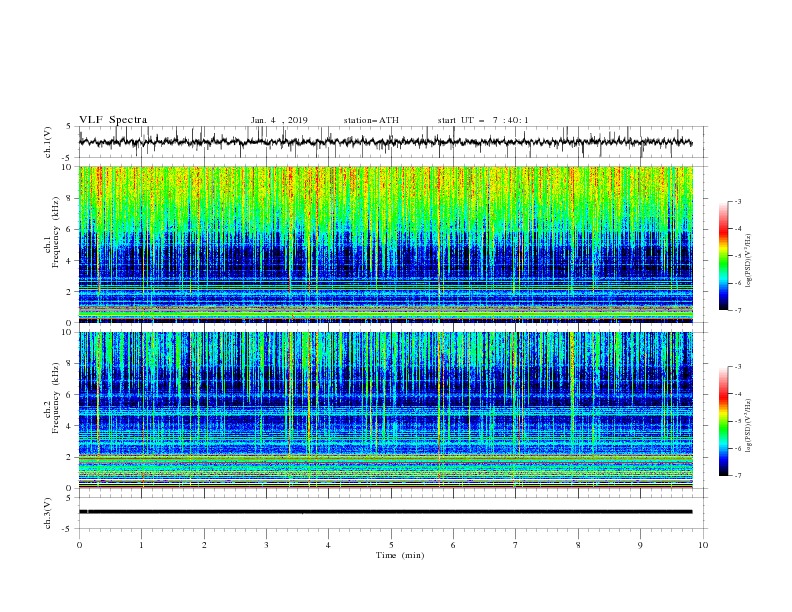The height and width of the screenshot is (612, 792).
Task: Click time axis tick label "0"
Action: pyautogui.click(x=79, y=545)
